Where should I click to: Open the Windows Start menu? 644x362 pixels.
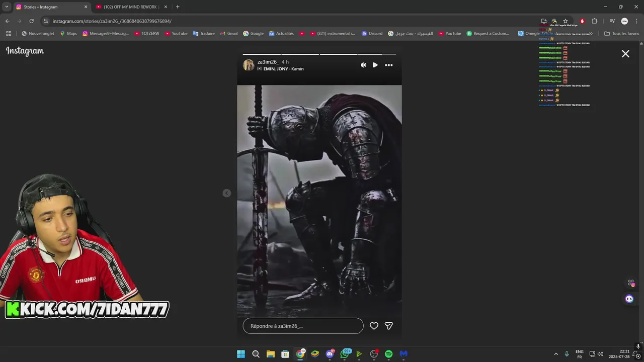[x=241, y=354]
